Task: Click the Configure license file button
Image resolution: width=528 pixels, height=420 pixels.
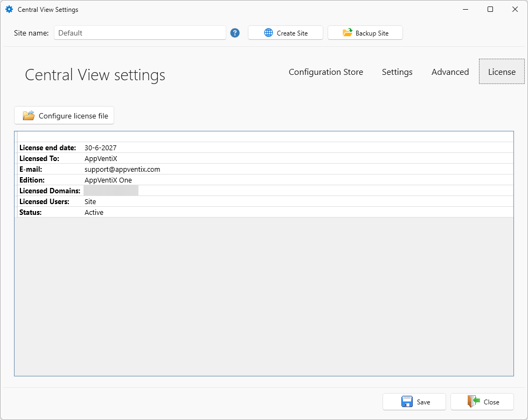Action: (x=64, y=116)
